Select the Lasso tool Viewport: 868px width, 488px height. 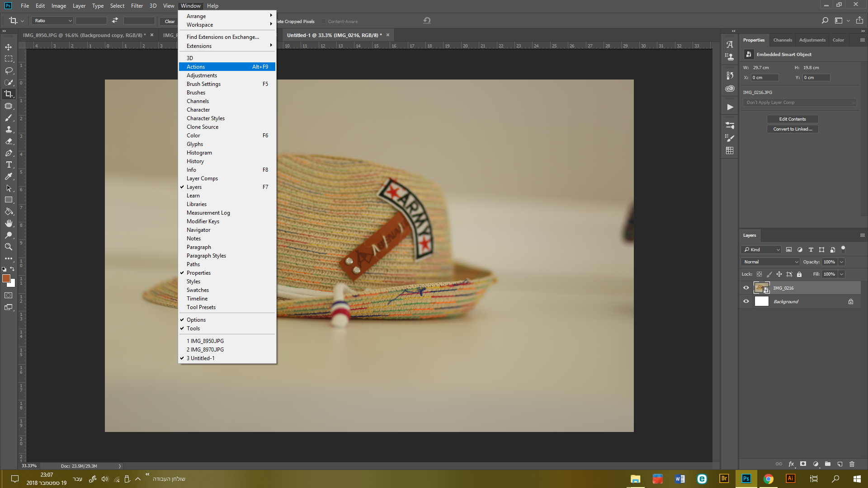pos(9,70)
